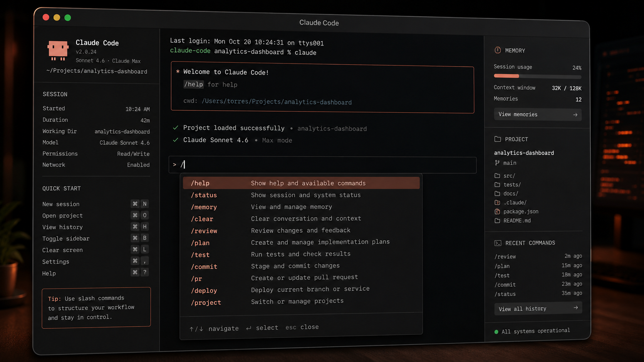Click Toggle sidebar in Quick Start
Viewport: 644px width, 362px height.
(x=96, y=238)
